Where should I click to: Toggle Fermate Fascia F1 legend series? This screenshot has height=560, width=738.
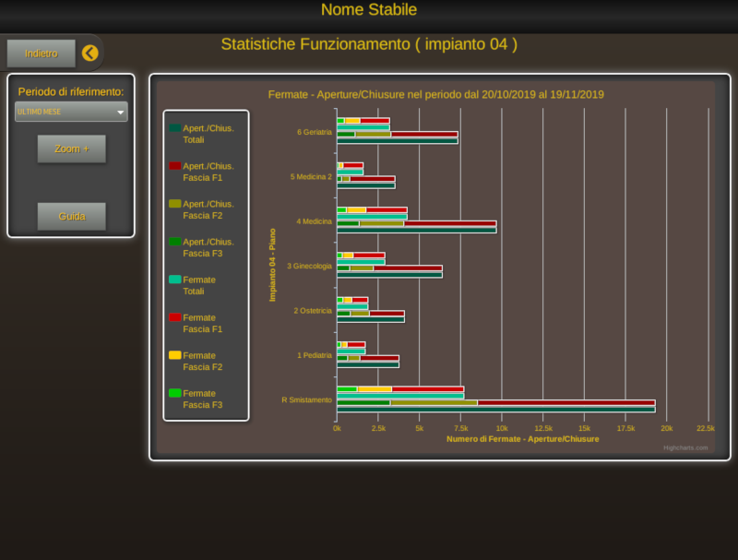(196, 323)
